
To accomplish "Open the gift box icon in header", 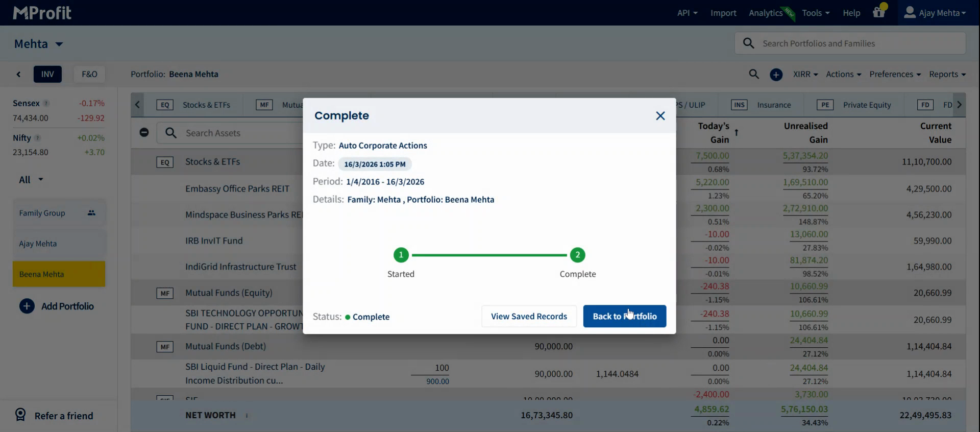I will (x=879, y=12).
